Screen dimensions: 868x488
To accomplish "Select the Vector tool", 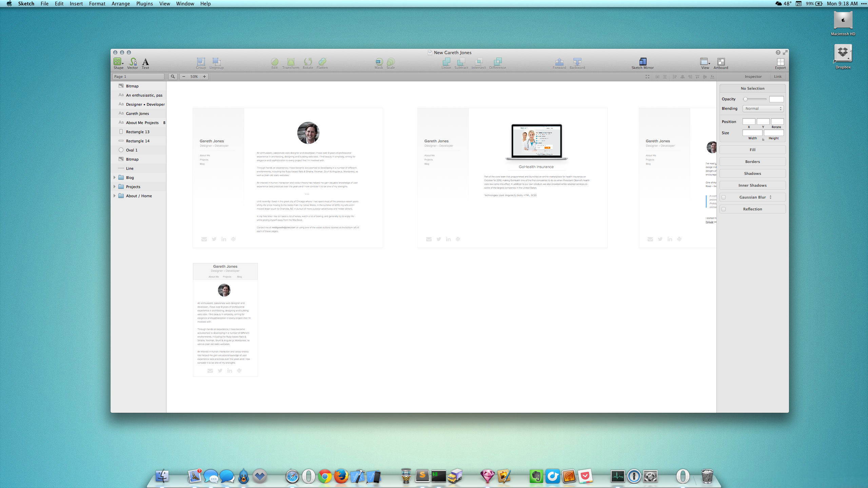I will click(133, 63).
